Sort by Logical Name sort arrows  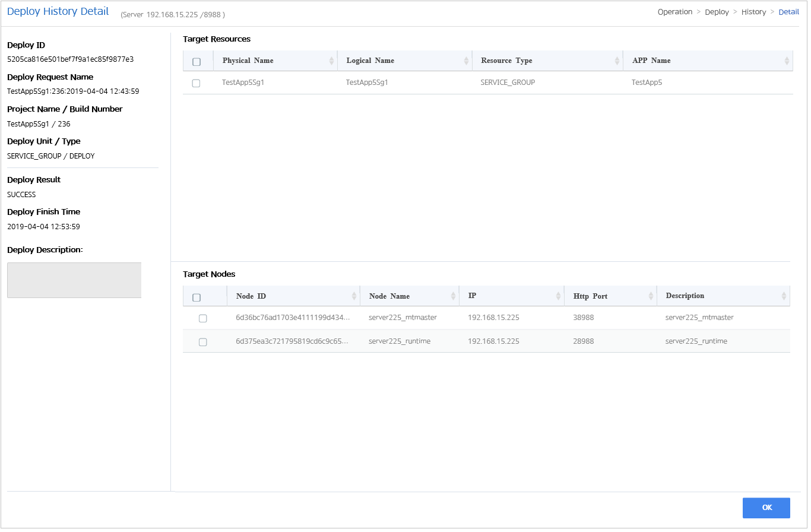466,61
